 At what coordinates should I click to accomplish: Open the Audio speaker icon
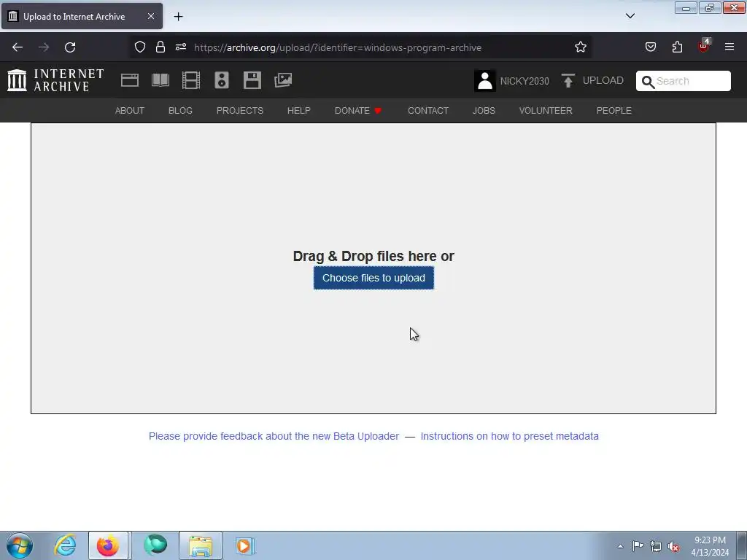point(222,80)
